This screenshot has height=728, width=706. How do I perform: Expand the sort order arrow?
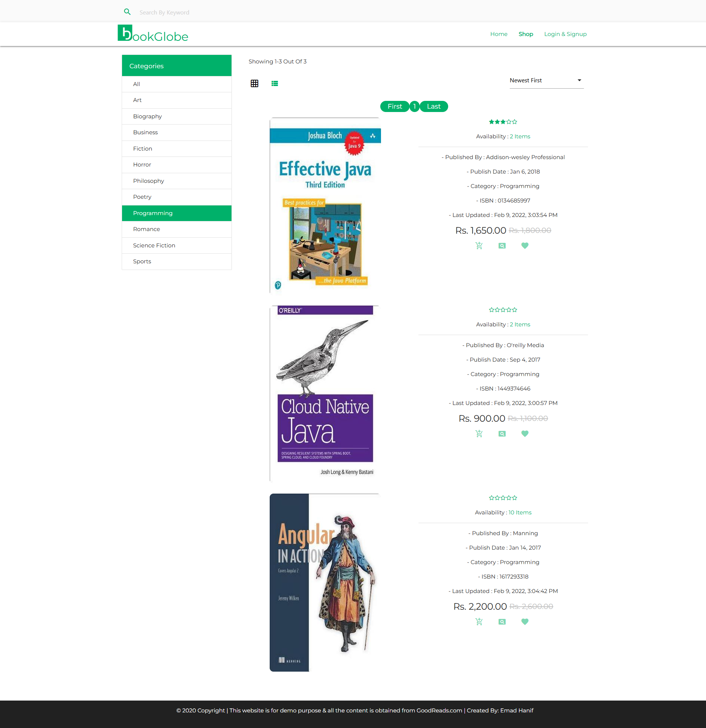[578, 80]
